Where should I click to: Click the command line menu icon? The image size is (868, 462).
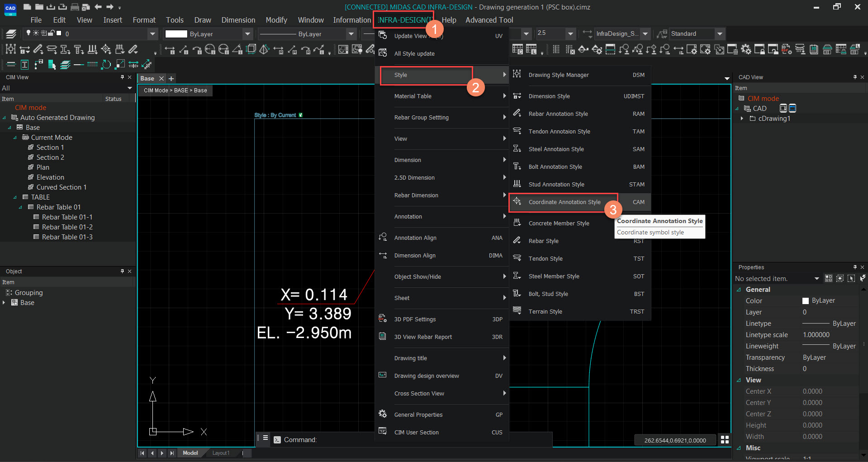tap(266, 438)
